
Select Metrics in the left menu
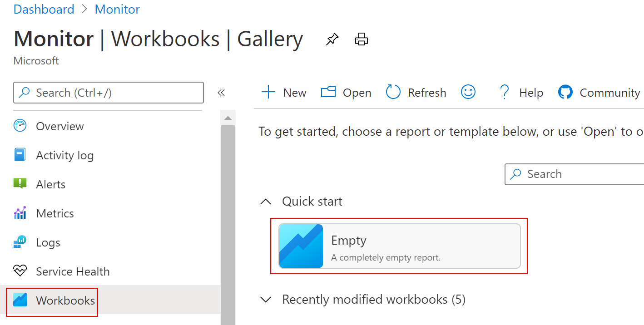110,213
